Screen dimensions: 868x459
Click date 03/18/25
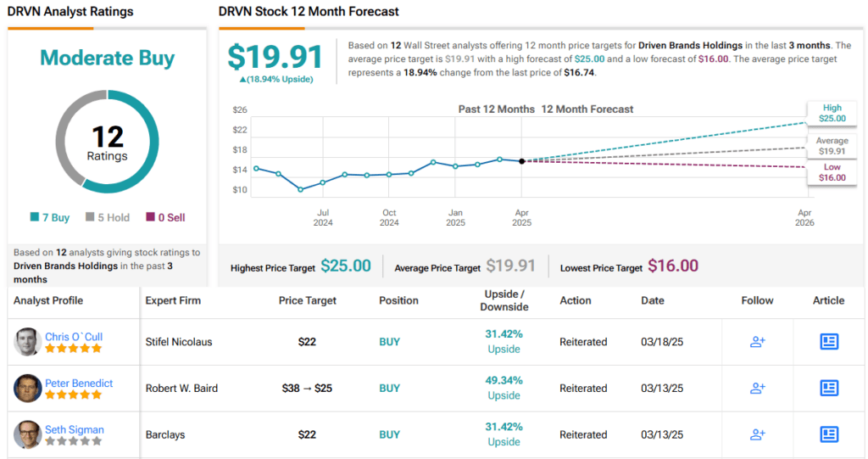coord(662,342)
